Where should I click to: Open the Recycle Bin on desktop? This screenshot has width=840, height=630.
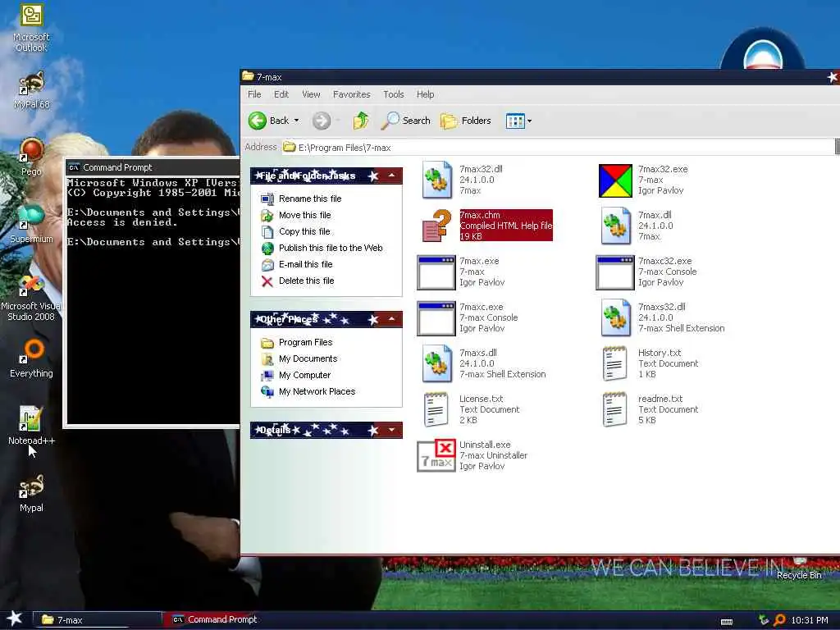pos(799,568)
